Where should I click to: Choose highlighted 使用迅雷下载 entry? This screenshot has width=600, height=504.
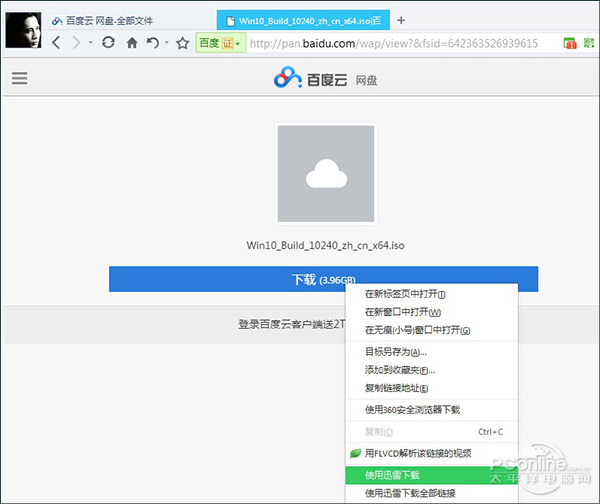click(432, 475)
